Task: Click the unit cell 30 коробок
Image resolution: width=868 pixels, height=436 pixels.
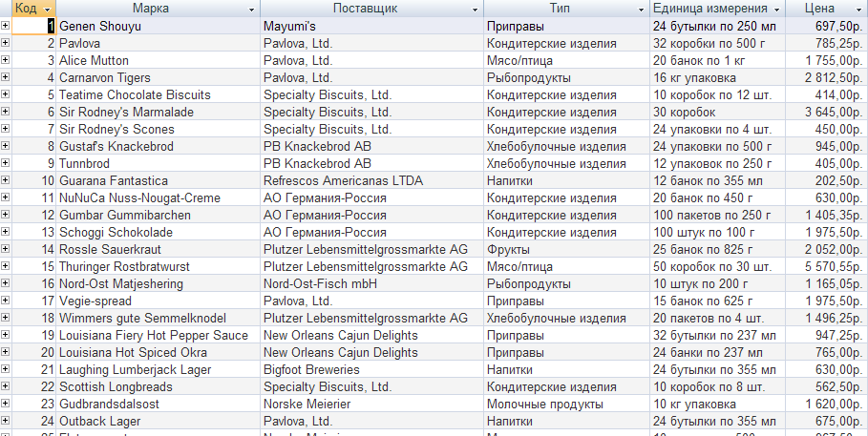Action: (x=717, y=112)
